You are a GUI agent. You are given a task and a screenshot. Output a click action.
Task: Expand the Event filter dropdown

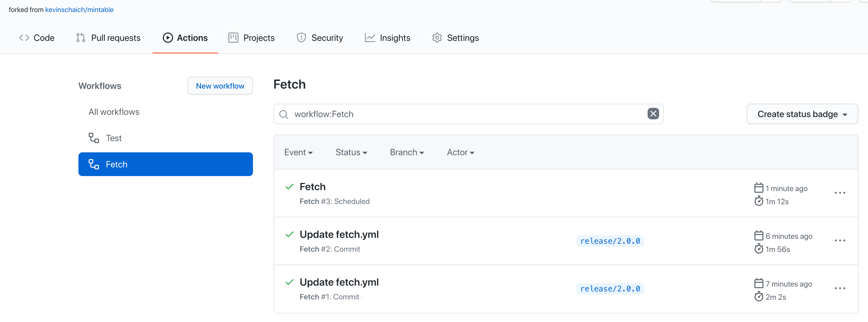click(x=298, y=152)
